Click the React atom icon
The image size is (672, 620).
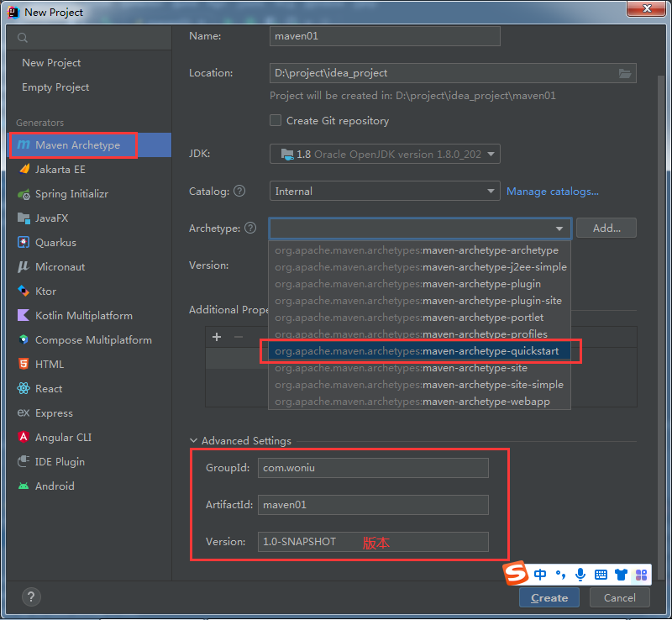pyautogui.click(x=24, y=388)
